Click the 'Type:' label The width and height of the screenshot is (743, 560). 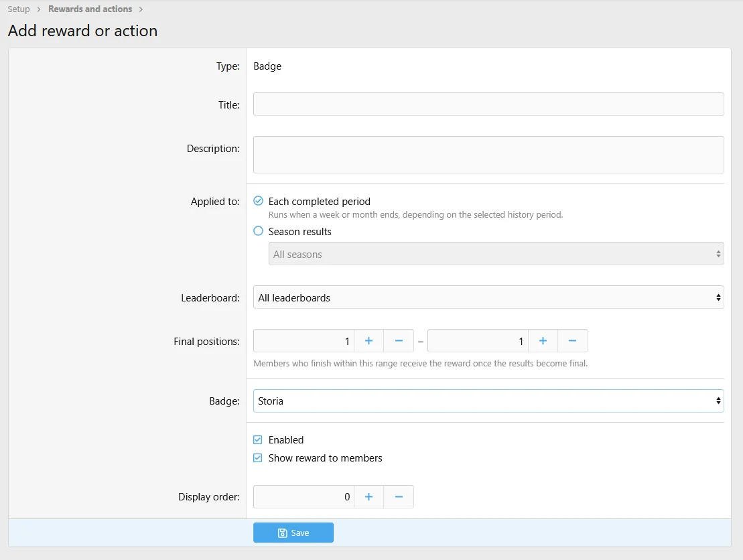[x=228, y=66]
